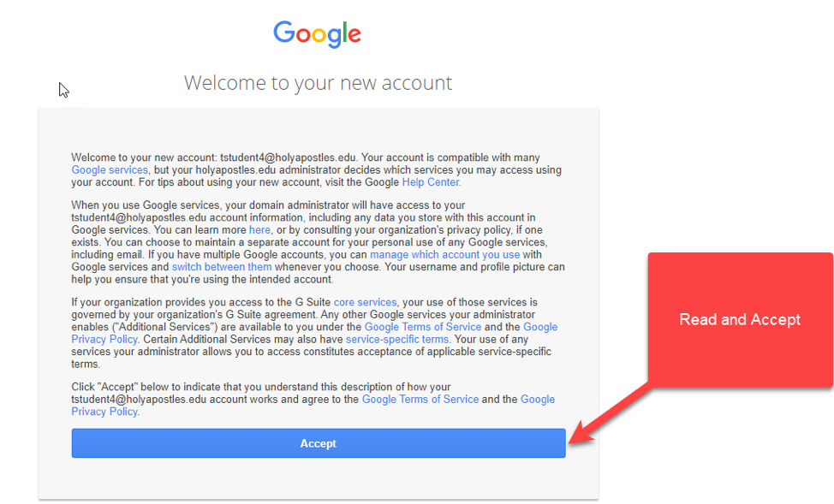Open Google Terms of Service in third paragraph
Screen dimensions: 834x504
(423, 327)
